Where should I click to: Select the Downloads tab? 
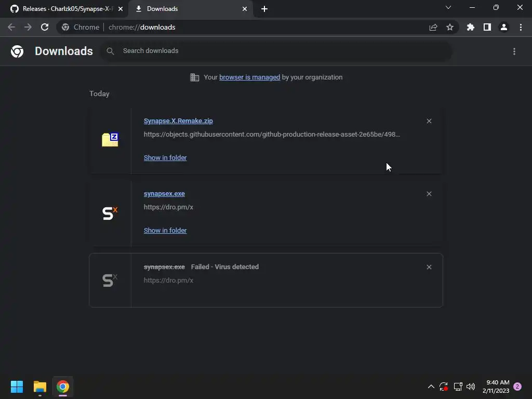point(191,9)
